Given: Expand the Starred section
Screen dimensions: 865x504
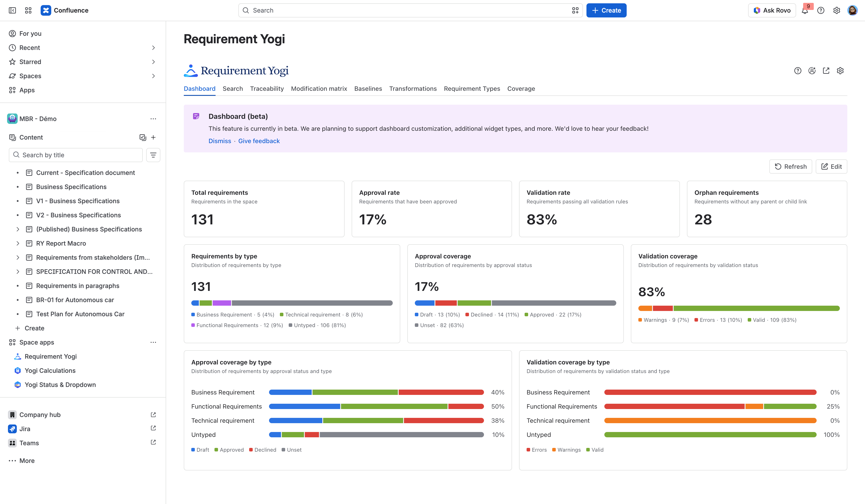Looking at the screenshot, I should coord(153,62).
